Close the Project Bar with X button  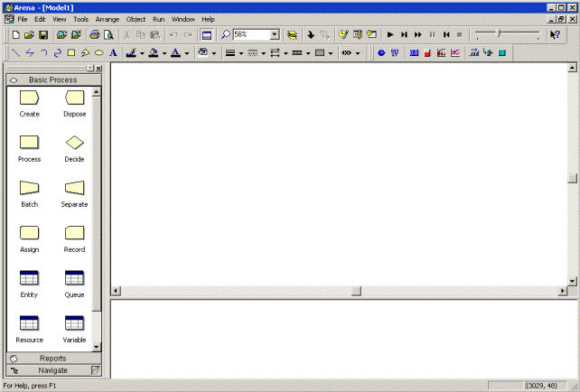tap(98, 69)
